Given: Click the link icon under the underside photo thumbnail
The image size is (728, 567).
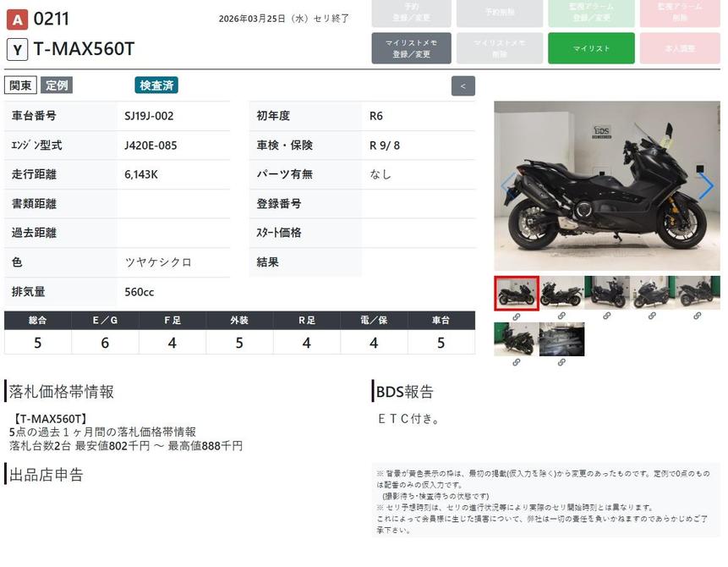Looking at the screenshot, I should click(561, 362).
